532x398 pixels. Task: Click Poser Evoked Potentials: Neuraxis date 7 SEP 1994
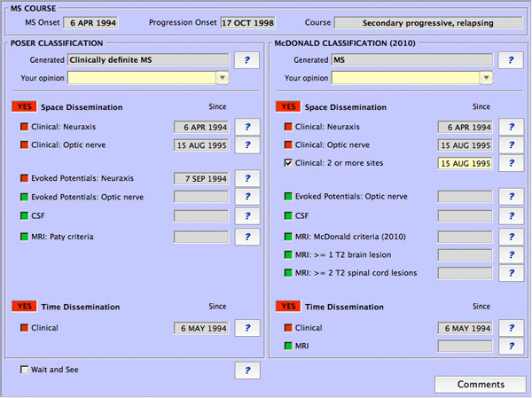pyautogui.click(x=201, y=179)
